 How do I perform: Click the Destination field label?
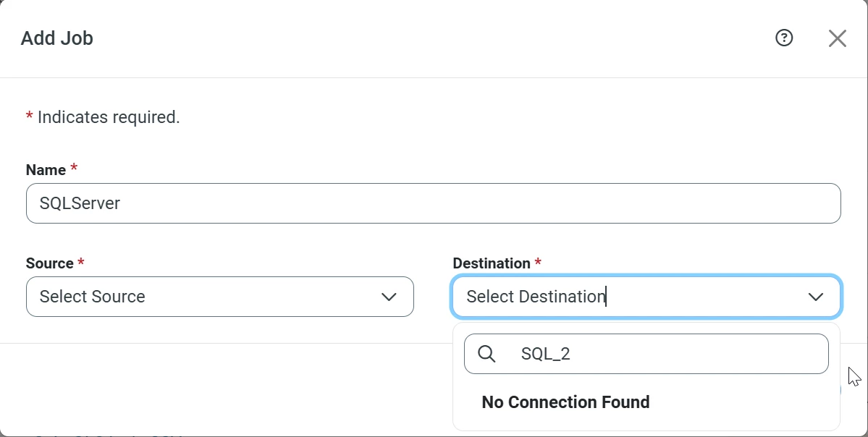pos(492,263)
